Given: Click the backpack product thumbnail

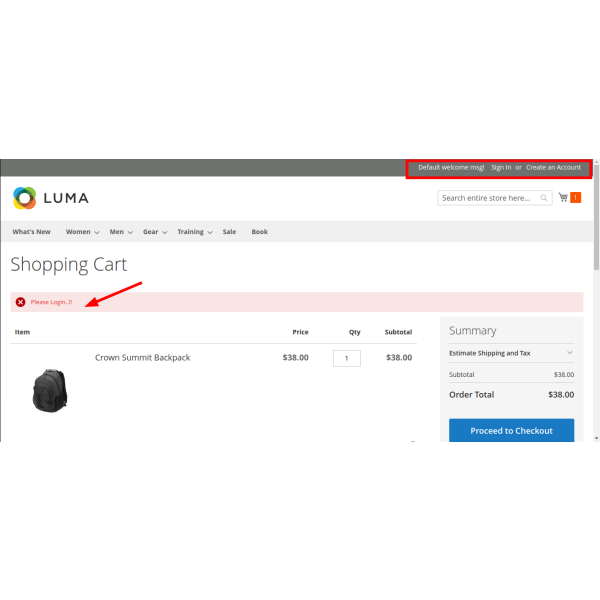Looking at the screenshot, I should point(49,389).
